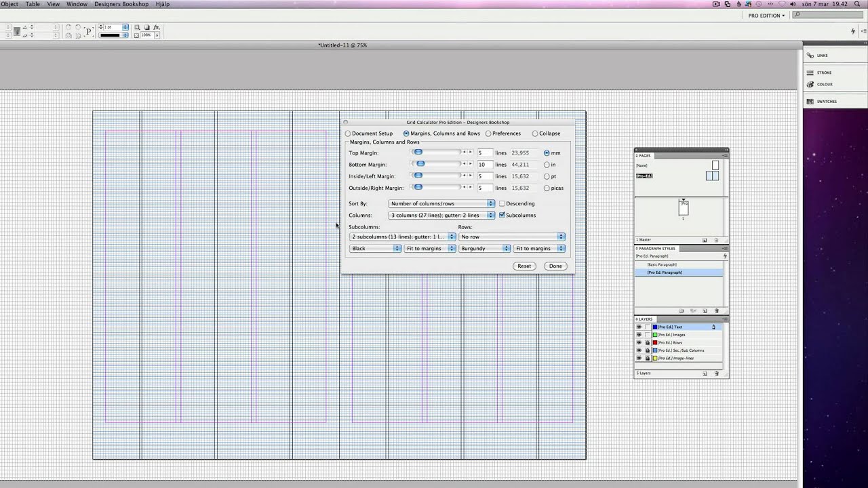Screen dimensions: 868x488
Task: Open the Table menu
Action: click(33, 4)
